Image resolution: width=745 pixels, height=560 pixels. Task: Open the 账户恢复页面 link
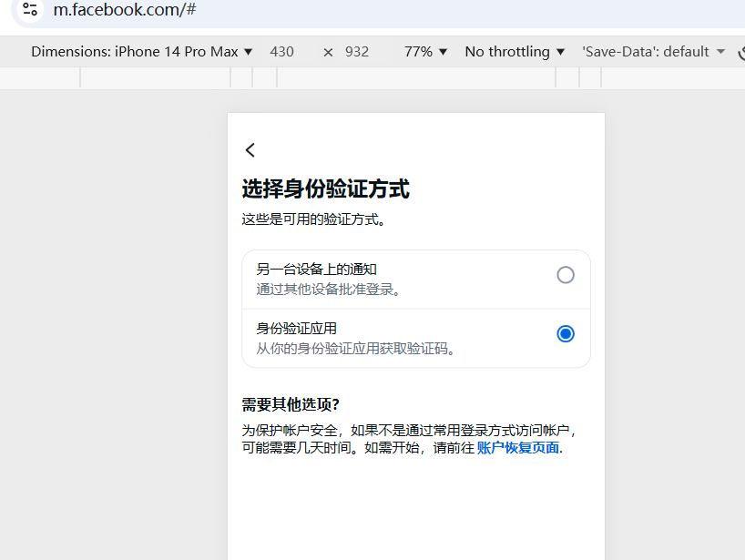[517, 448]
